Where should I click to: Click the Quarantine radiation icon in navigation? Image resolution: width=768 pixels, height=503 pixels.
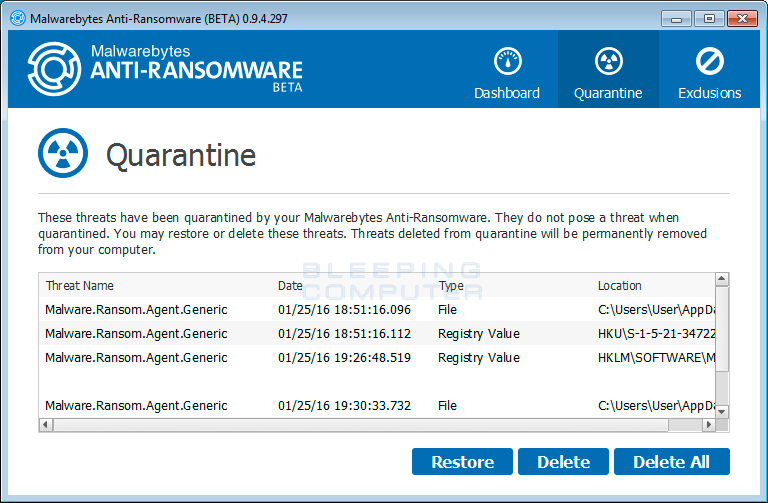pos(607,62)
